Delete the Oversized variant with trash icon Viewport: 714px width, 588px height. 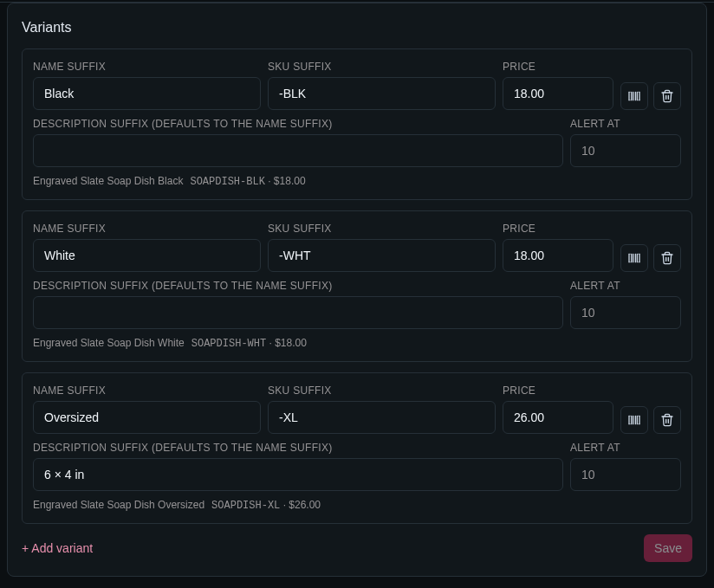pos(666,420)
